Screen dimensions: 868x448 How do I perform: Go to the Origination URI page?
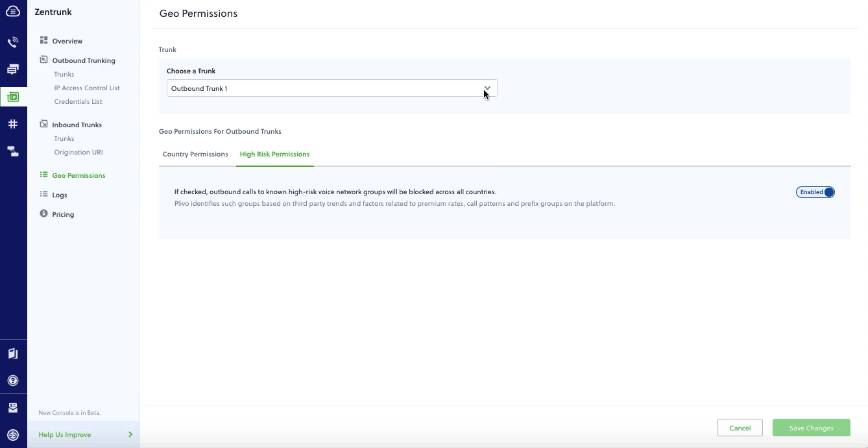pyautogui.click(x=78, y=153)
